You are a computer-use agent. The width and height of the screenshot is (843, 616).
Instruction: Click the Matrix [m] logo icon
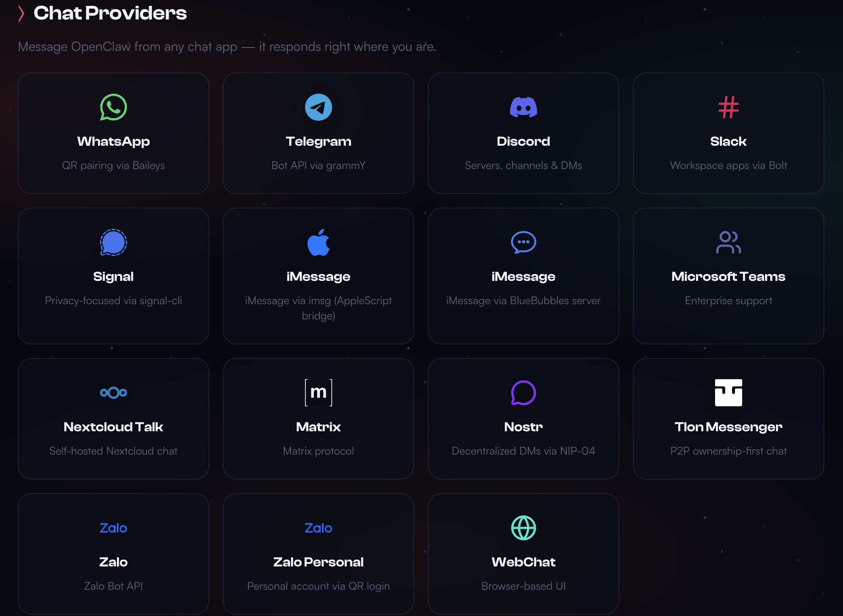tap(318, 393)
